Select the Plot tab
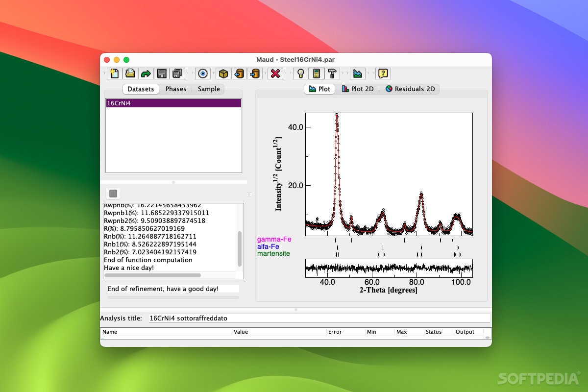 point(319,89)
